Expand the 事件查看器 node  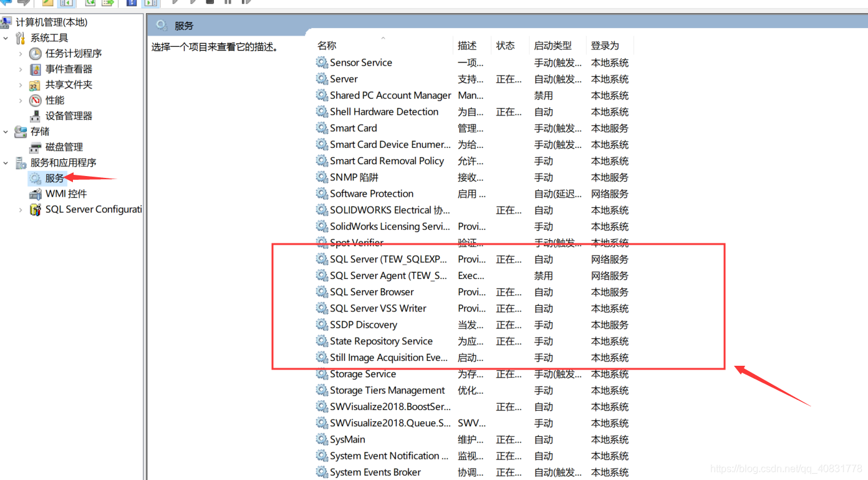tap(21, 69)
